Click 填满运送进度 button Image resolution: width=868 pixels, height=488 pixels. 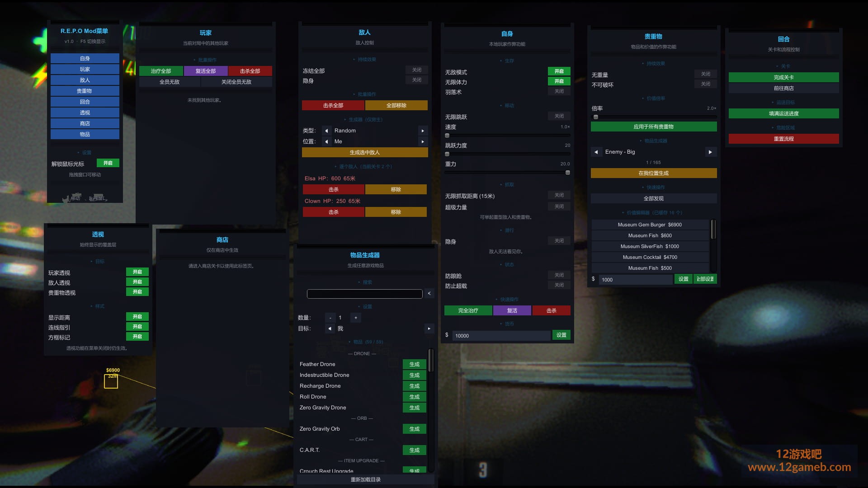[784, 113]
